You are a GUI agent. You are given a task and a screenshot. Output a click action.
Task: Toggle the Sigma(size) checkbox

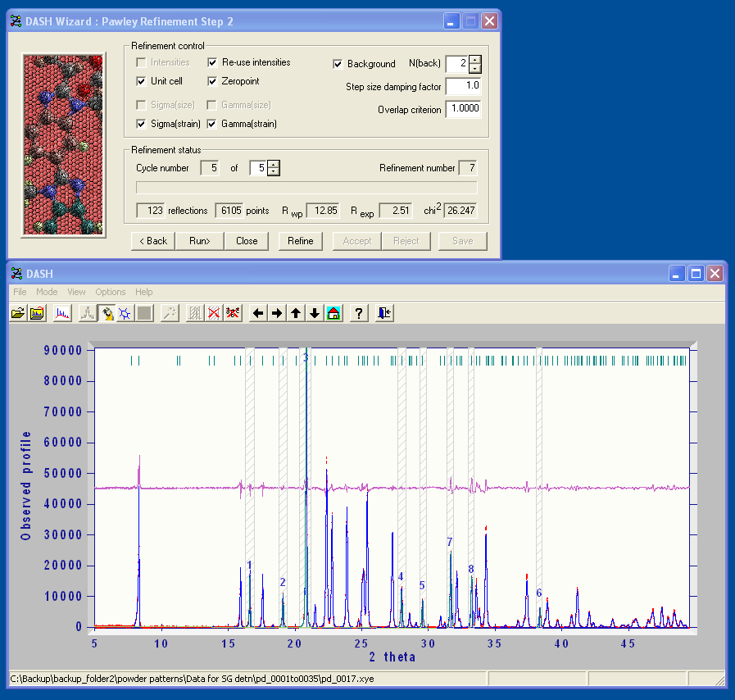tap(141, 105)
